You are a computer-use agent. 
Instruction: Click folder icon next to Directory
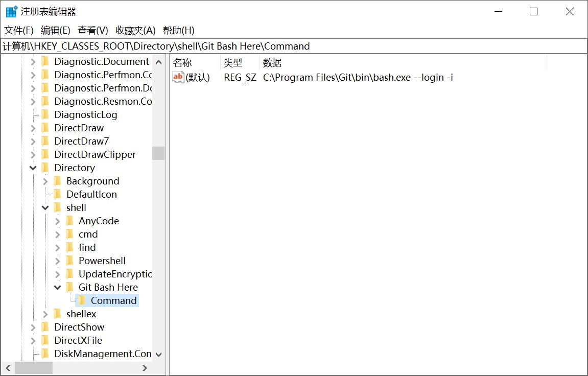point(45,168)
